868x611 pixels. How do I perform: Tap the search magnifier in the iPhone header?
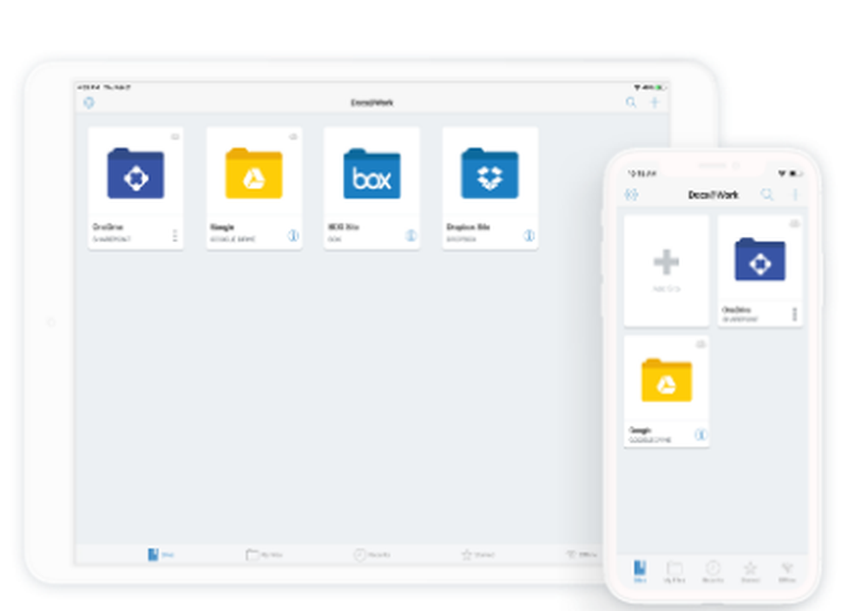tap(766, 194)
